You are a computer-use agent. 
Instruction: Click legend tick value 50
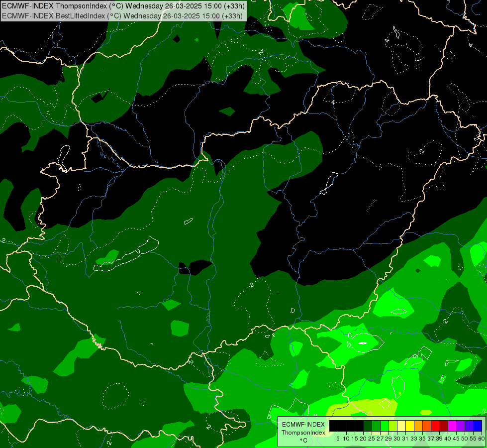click(x=465, y=439)
